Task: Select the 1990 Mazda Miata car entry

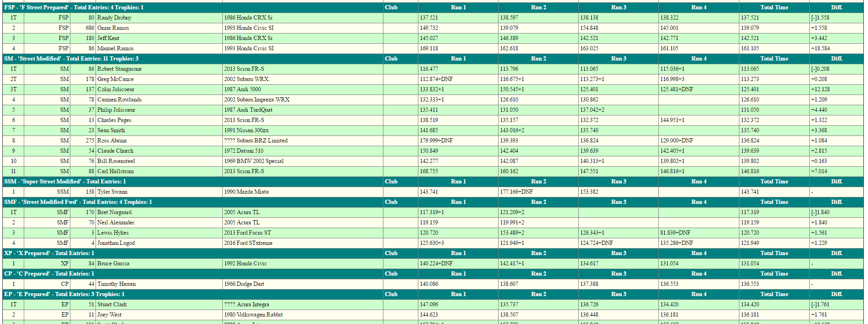Action: pos(246,192)
